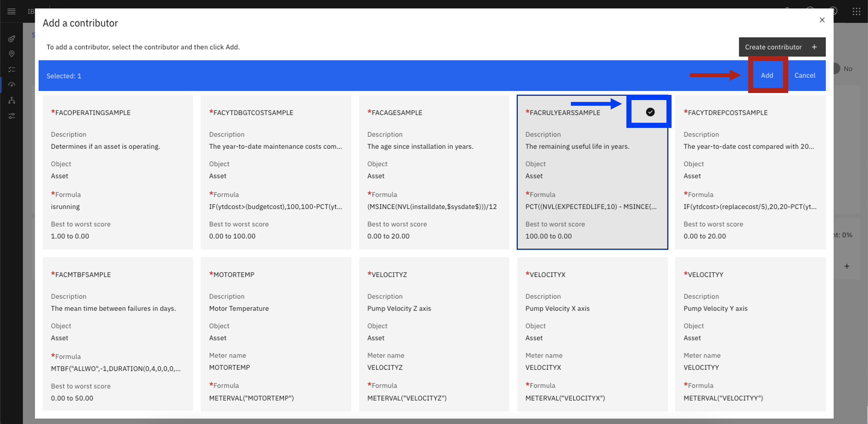Click '1.00 to 0.00' score value

pyautogui.click(x=70, y=236)
